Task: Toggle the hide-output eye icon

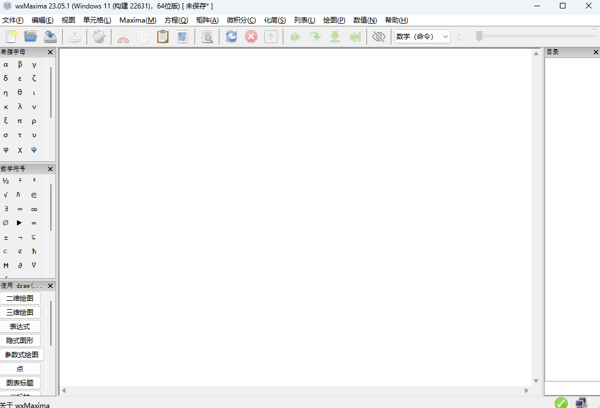Action: (x=378, y=37)
